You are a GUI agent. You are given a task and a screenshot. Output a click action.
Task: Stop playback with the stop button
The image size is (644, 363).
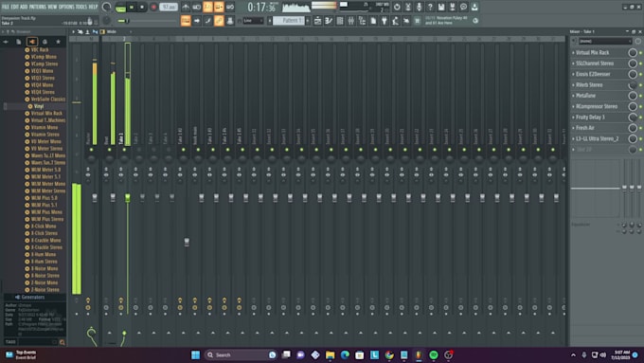tap(142, 7)
